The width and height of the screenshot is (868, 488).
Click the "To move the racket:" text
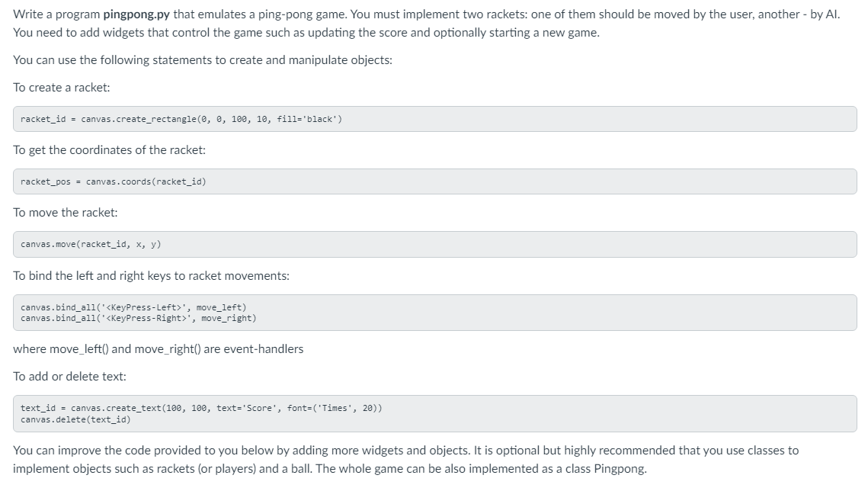66,213
